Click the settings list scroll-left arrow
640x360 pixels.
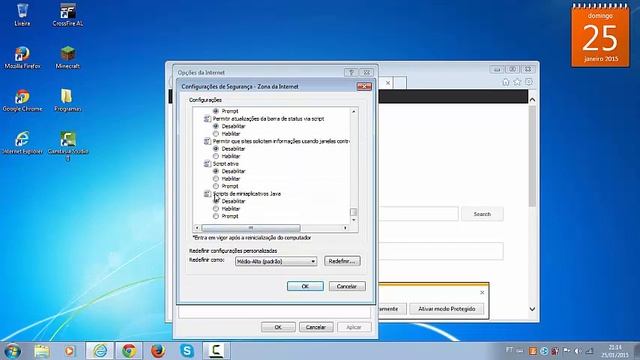pos(197,228)
